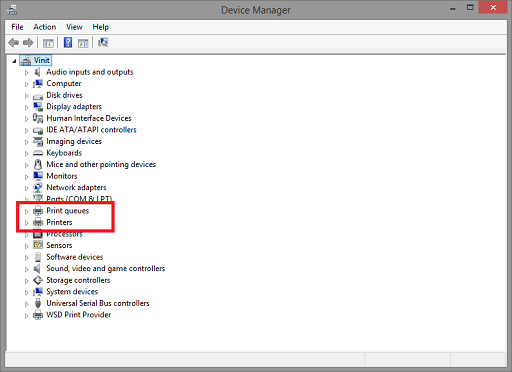Click the Display adapters icon
Image resolution: width=512 pixels, height=372 pixels.
pos(38,107)
